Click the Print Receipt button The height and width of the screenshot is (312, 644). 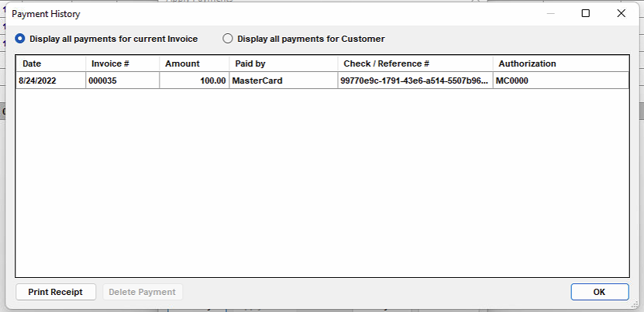(x=56, y=292)
